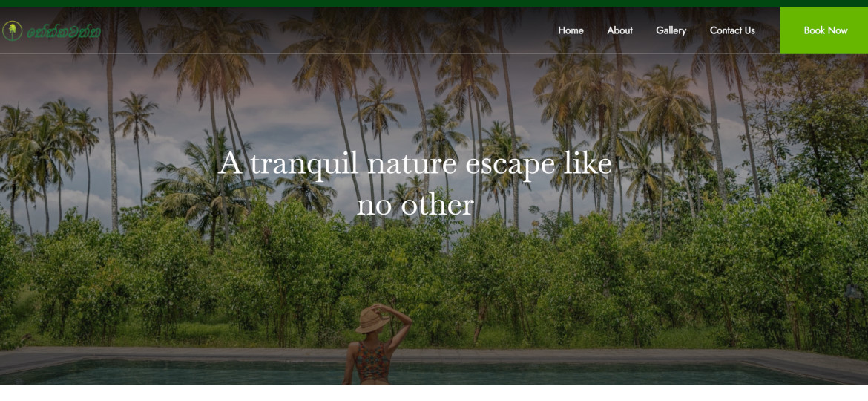Click the word 'nature' in the headline
The image size is (868, 401).
[x=412, y=165]
